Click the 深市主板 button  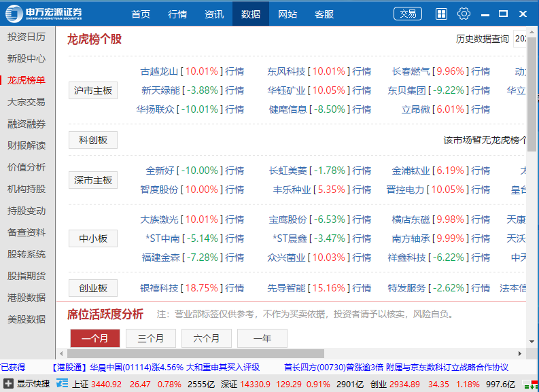coord(93,180)
